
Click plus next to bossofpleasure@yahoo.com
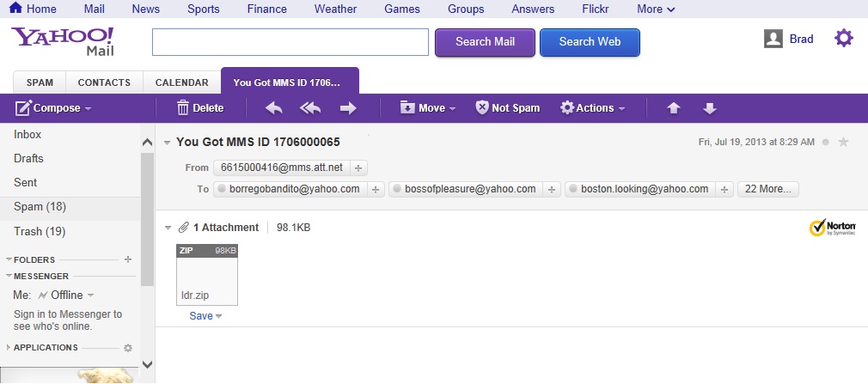click(x=552, y=189)
